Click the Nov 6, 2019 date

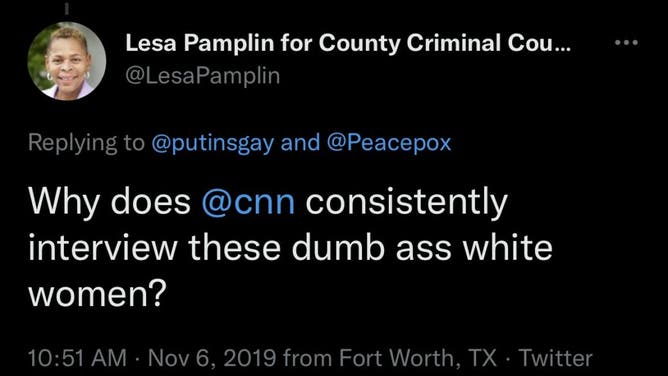[x=212, y=358]
